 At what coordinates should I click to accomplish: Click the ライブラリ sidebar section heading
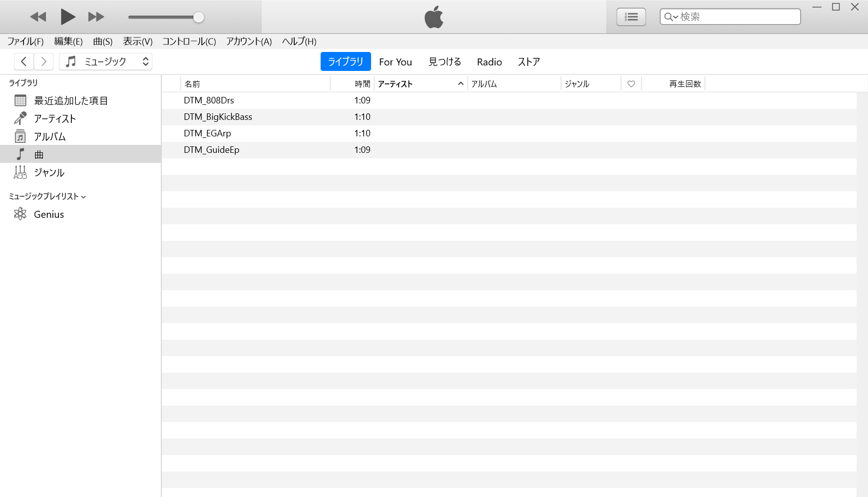click(x=23, y=83)
